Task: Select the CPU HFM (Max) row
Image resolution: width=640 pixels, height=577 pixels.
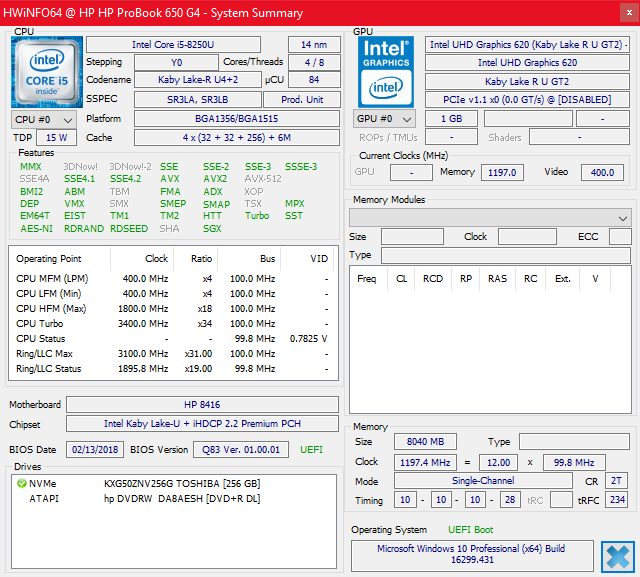Action: coord(173,308)
